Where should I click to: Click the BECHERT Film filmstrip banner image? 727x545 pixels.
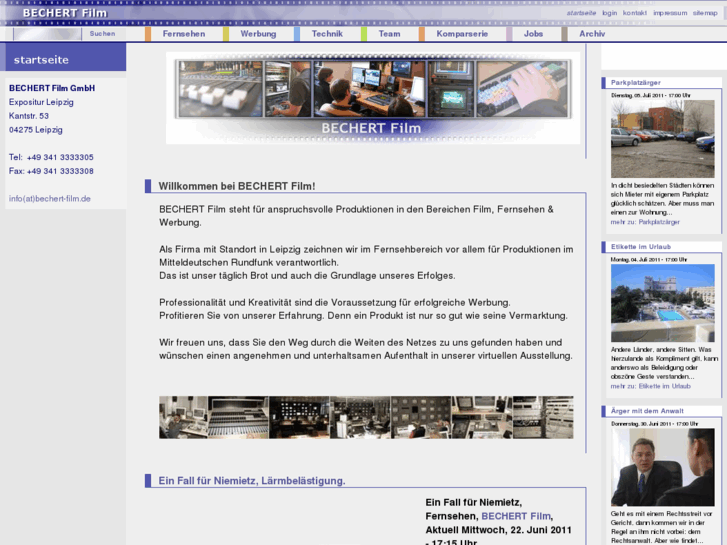coord(373,98)
